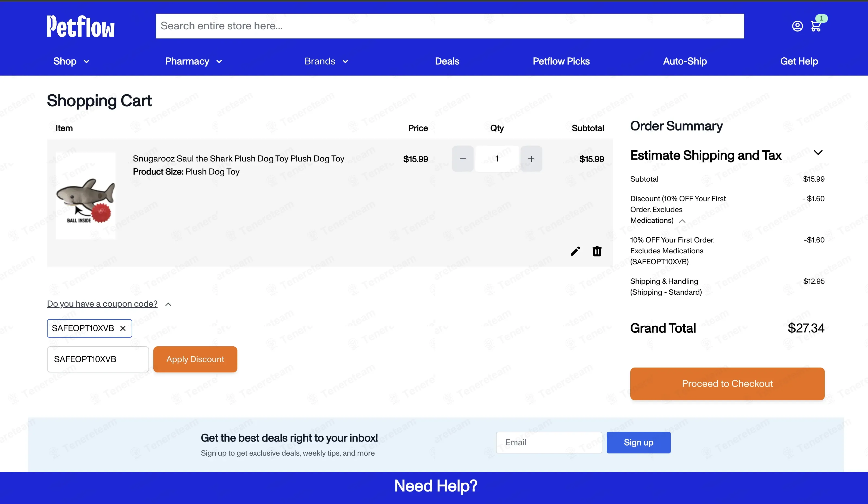Image resolution: width=868 pixels, height=504 pixels.
Task: Open the Deals page
Action: (447, 61)
